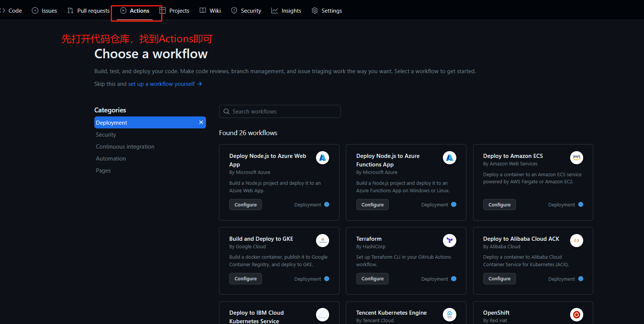Switch to the Pull requests tab
The image size is (644, 324).
[89, 11]
